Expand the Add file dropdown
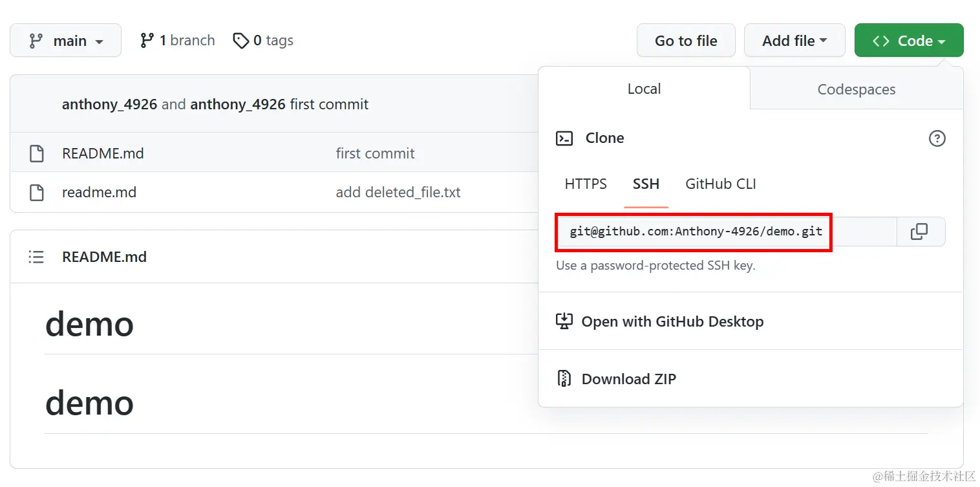Viewport: 980px width, 487px height. coord(794,40)
